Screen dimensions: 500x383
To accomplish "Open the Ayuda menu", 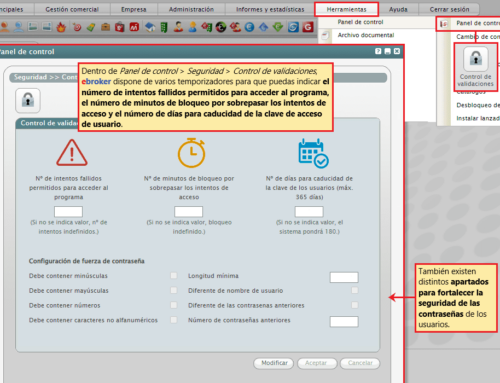I will (x=398, y=9).
